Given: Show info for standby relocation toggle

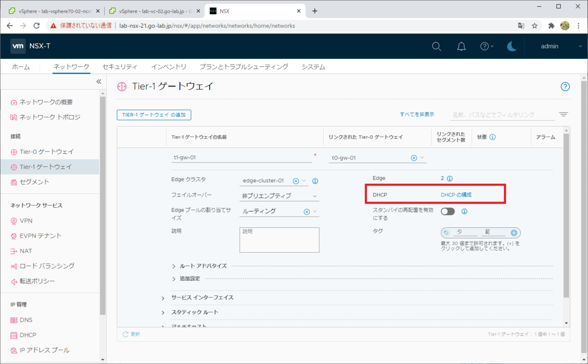Looking at the screenshot, I should [464, 212].
